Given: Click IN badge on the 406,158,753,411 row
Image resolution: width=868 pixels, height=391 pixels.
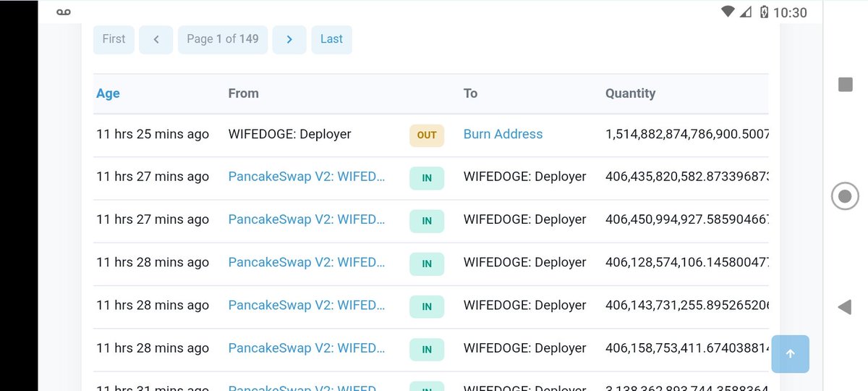Looking at the screenshot, I should pos(427,349).
